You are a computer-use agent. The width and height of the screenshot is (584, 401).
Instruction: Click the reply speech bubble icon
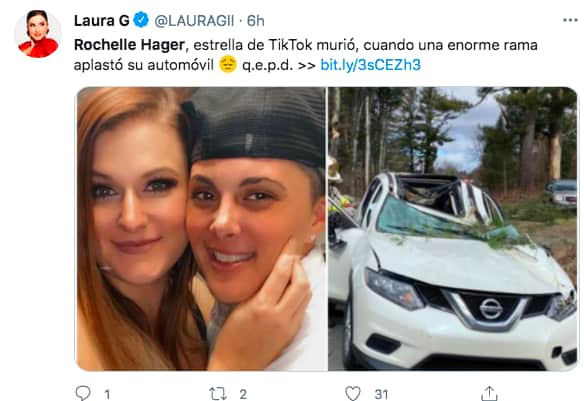(83, 393)
